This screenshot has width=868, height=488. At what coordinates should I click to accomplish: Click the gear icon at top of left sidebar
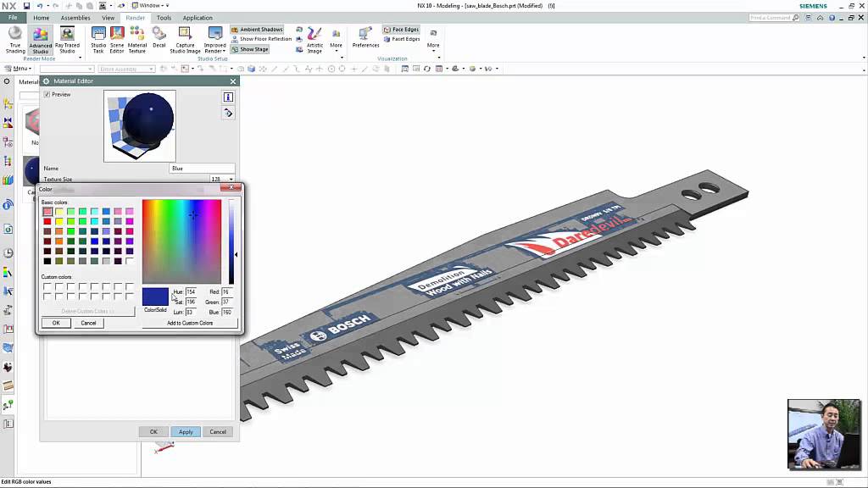pyautogui.click(x=7, y=81)
